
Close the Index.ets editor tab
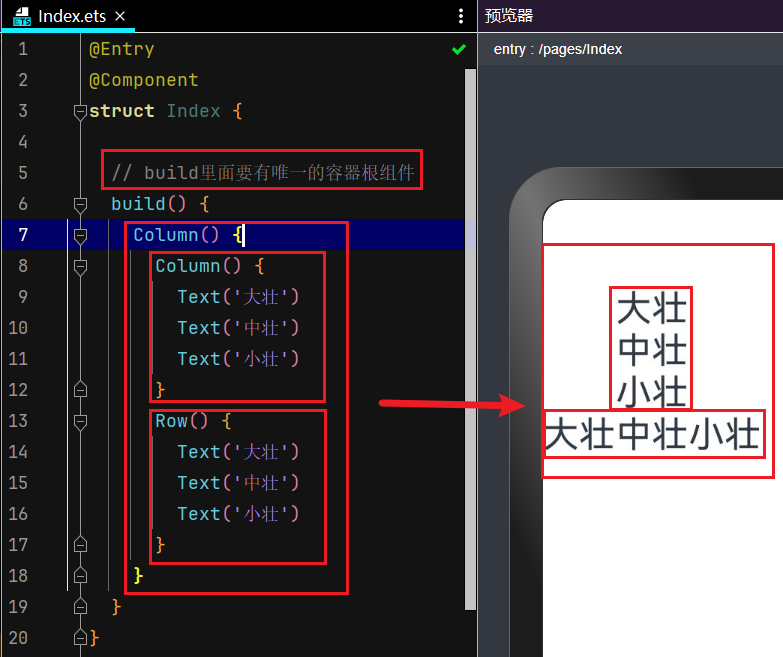pyautogui.click(x=120, y=16)
